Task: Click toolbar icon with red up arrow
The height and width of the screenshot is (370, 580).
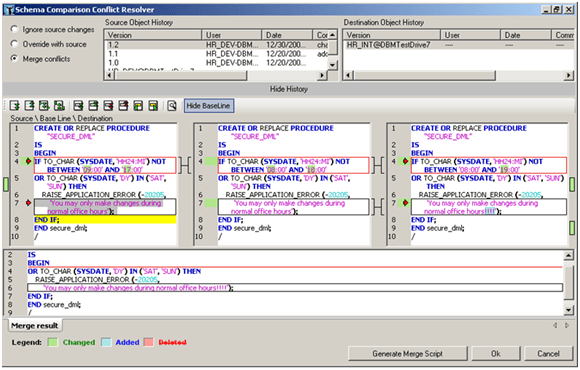Action: [123, 106]
